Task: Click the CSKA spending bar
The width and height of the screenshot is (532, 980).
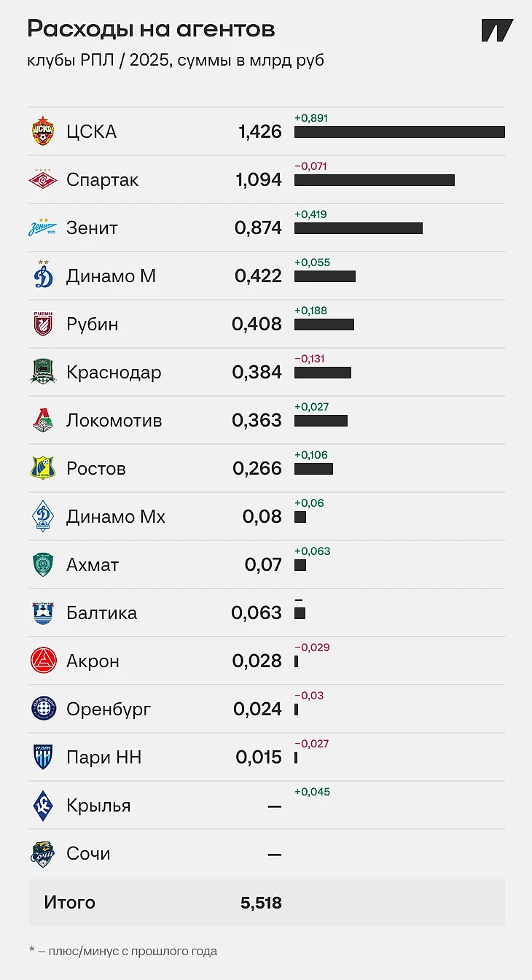Action: (399, 132)
